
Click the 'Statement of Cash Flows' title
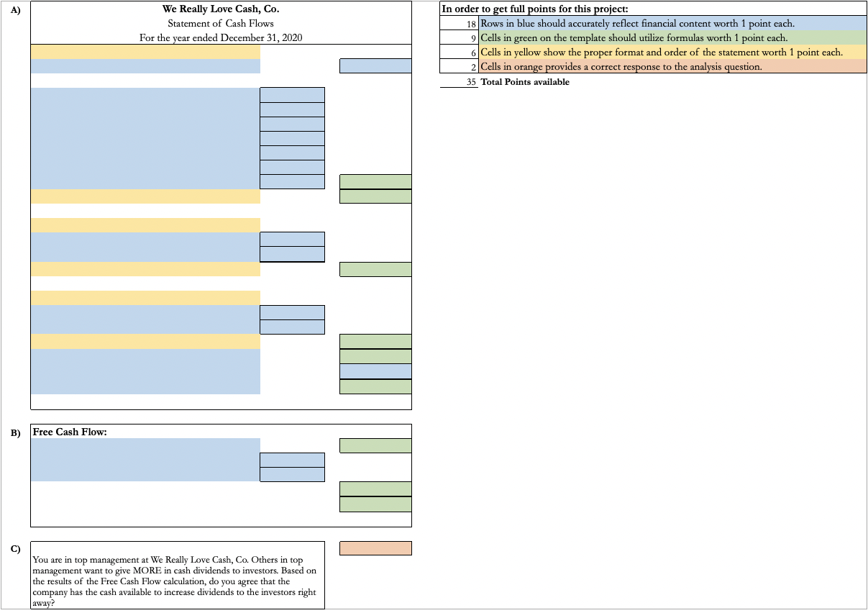point(221,24)
